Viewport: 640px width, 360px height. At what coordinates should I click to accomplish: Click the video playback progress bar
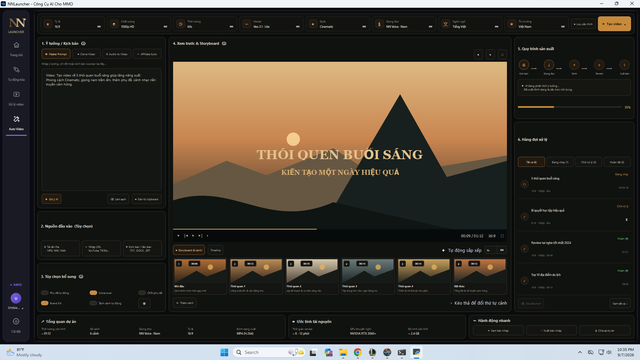pos(340,229)
